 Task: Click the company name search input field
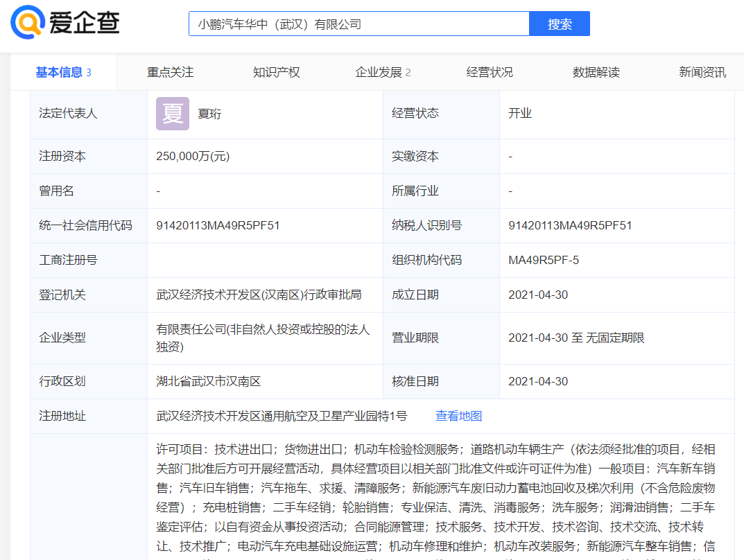[358, 24]
